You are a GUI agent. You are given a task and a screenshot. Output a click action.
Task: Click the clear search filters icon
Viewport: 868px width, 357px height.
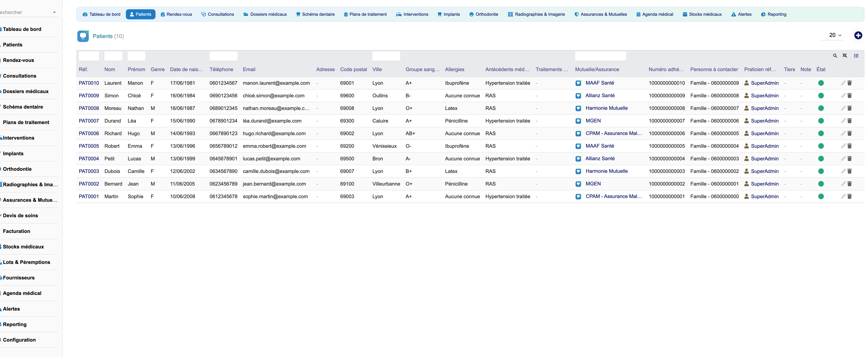[845, 56]
